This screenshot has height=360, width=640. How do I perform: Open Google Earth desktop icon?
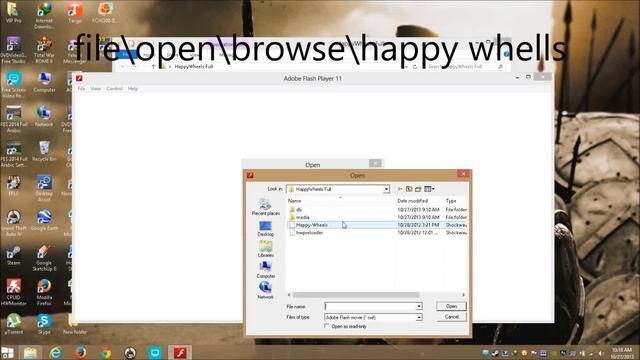tap(44, 220)
